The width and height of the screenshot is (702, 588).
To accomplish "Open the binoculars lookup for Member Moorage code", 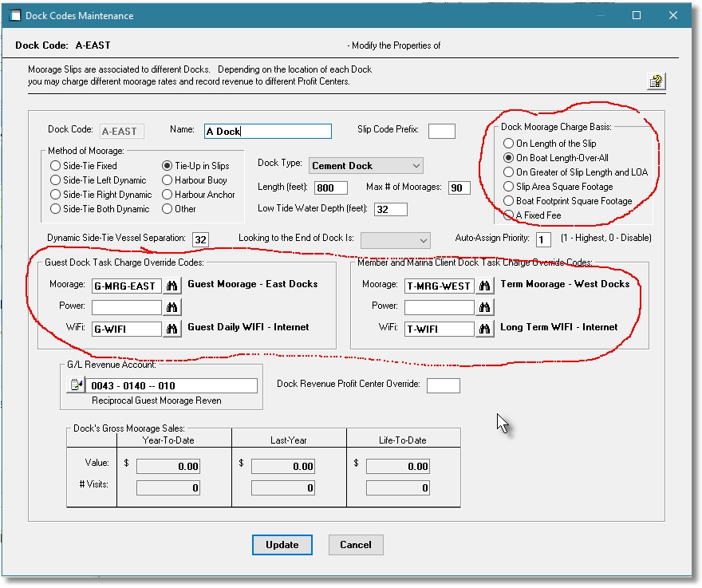I will pyautogui.click(x=485, y=284).
